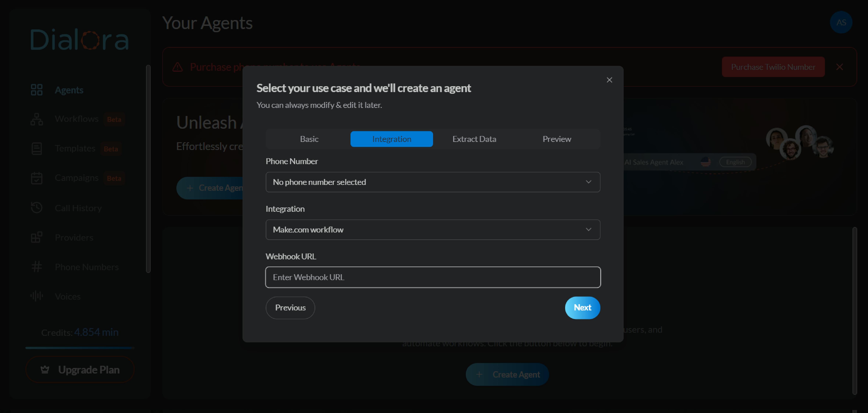Open Phone Numbers using the hash icon
The image size is (868, 413).
click(37, 267)
